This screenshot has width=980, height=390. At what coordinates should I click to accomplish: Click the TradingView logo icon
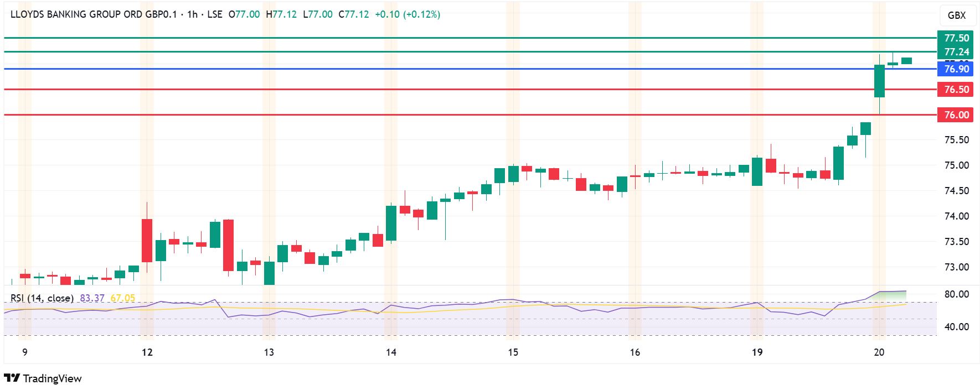tap(12, 378)
